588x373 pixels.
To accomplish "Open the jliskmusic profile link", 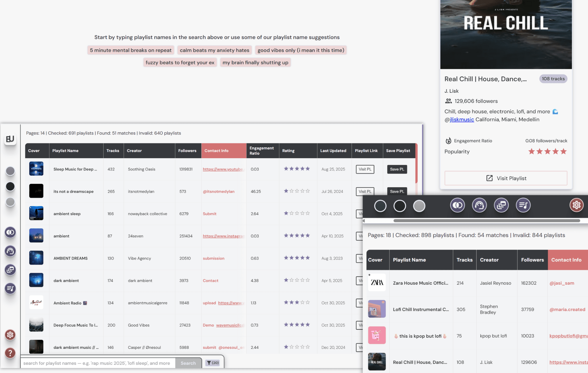I will click(462, 119).
